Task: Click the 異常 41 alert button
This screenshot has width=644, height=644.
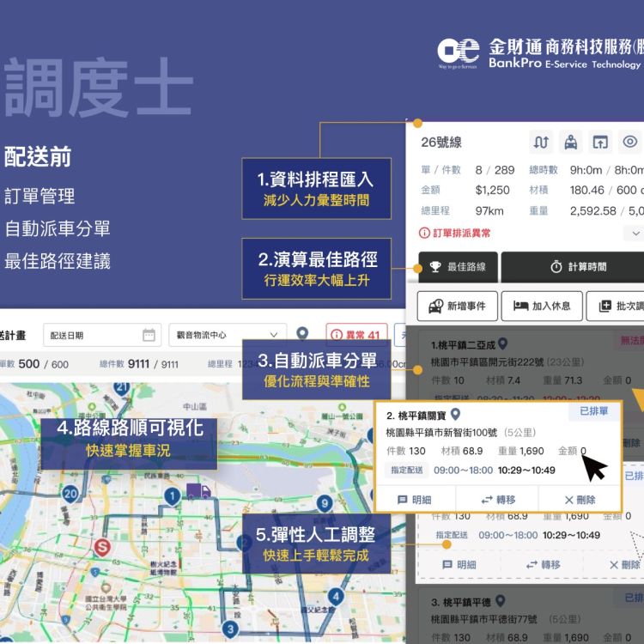Action: coord(356,335)
